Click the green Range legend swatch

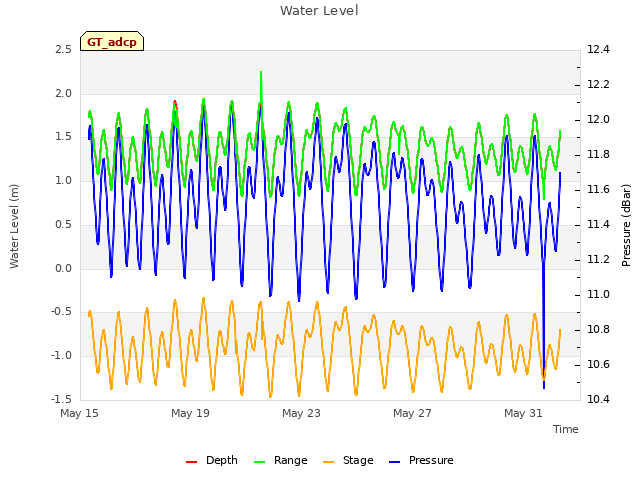point(260,462)
